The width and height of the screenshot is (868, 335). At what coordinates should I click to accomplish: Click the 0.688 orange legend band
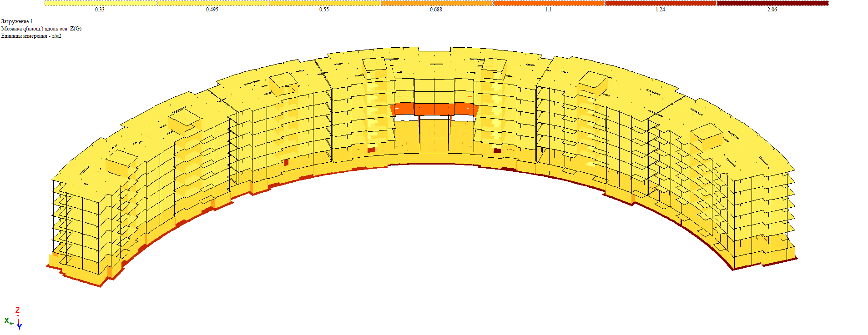(x=436, y=3)
